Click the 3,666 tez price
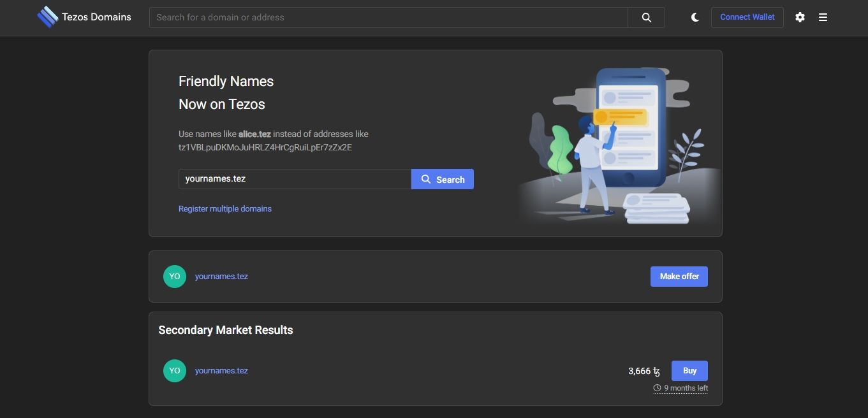 (x=644, y=371)
